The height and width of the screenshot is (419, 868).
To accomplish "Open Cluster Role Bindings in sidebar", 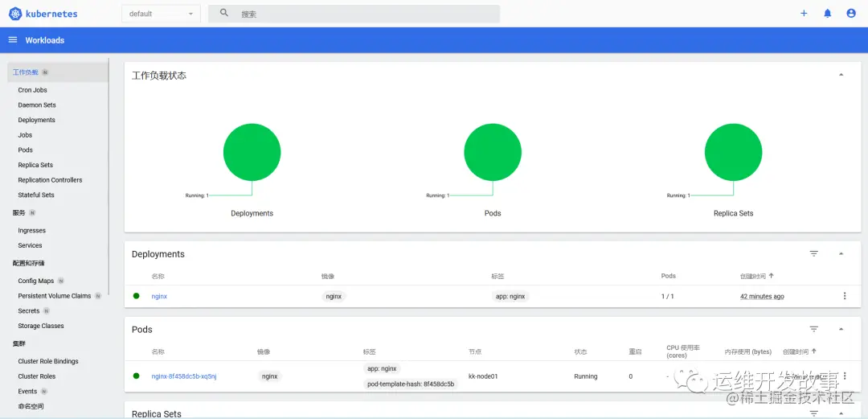I will [48, 361].
